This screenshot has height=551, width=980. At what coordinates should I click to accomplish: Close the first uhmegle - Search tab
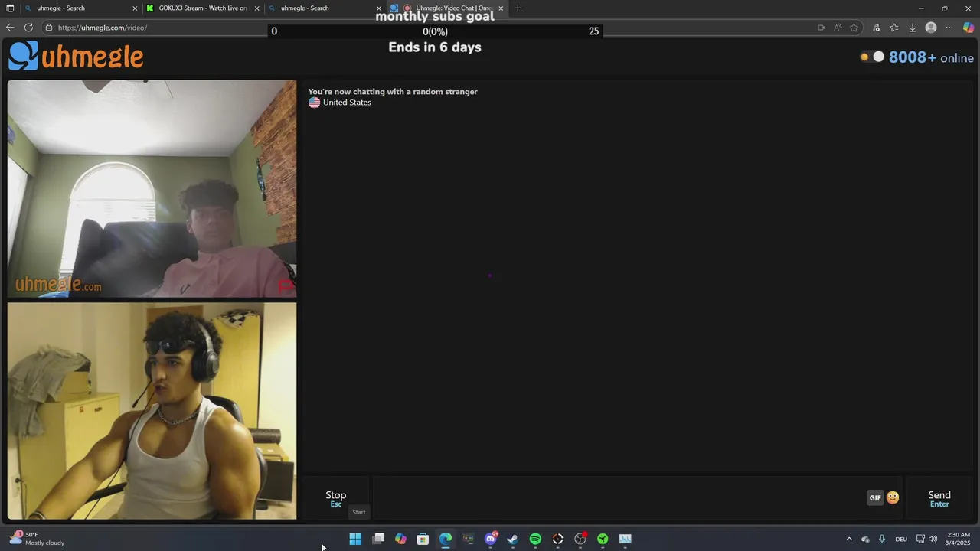click(135, 8)
